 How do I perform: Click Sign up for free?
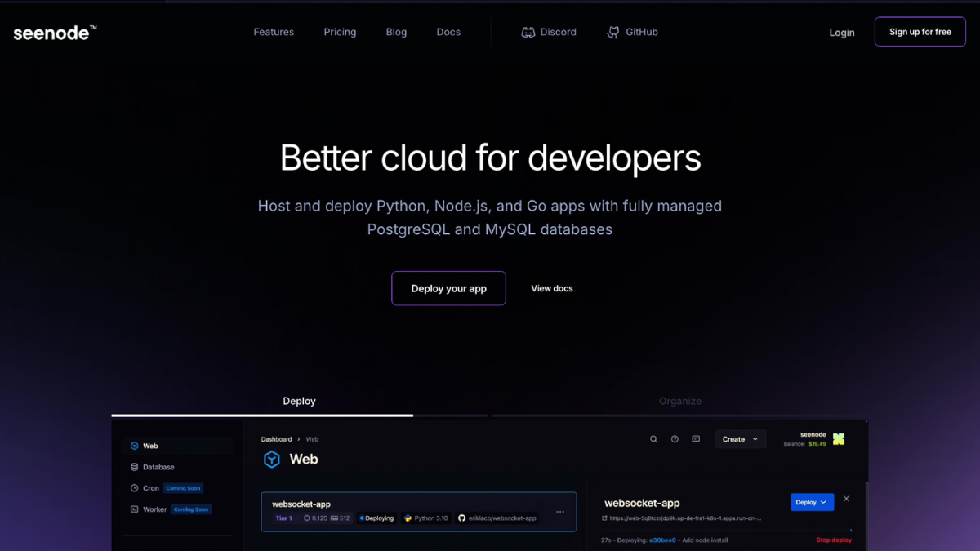[920, 32]
